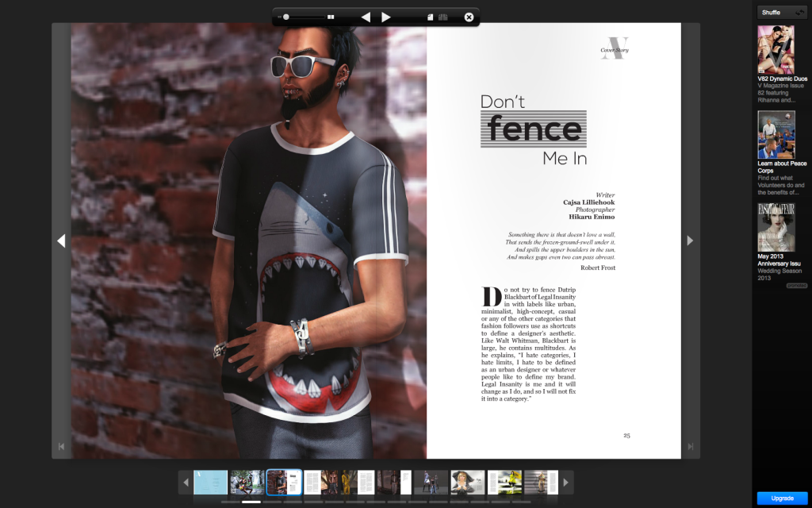The height and width of the screenshot is (508, 812).
Task: Click the large right page-flip arrow
Action: tap(691, 241)
